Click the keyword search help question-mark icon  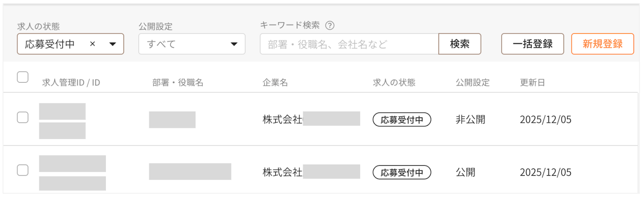pyautogui.click(x=330, y=26)
